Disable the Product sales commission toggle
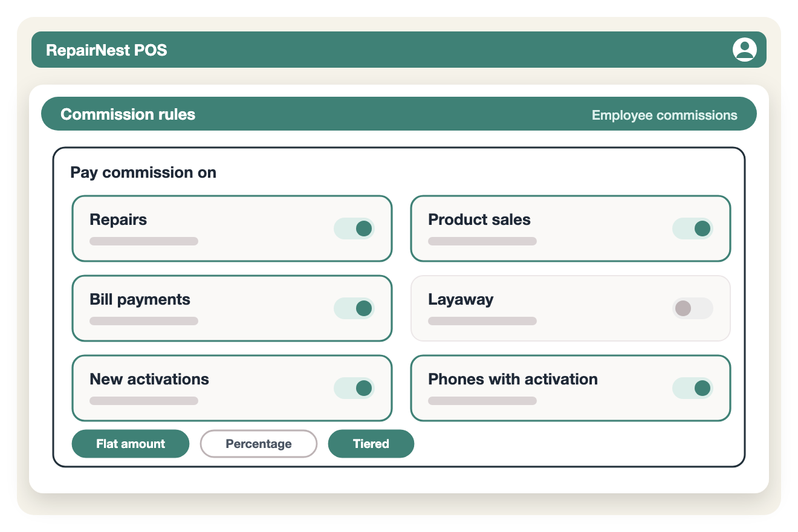This screenshot has height=532, width=798. pos(693,229)
